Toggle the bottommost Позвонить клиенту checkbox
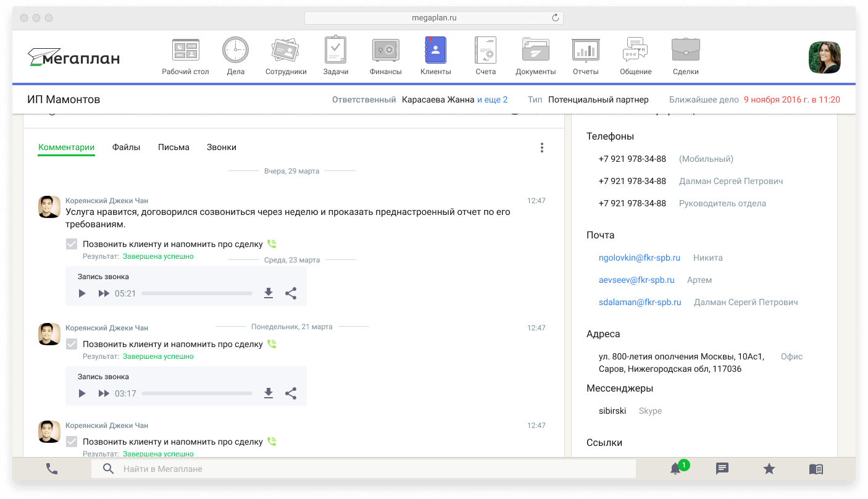The height and width of the screenshot is (499, 868). (72, 442)
